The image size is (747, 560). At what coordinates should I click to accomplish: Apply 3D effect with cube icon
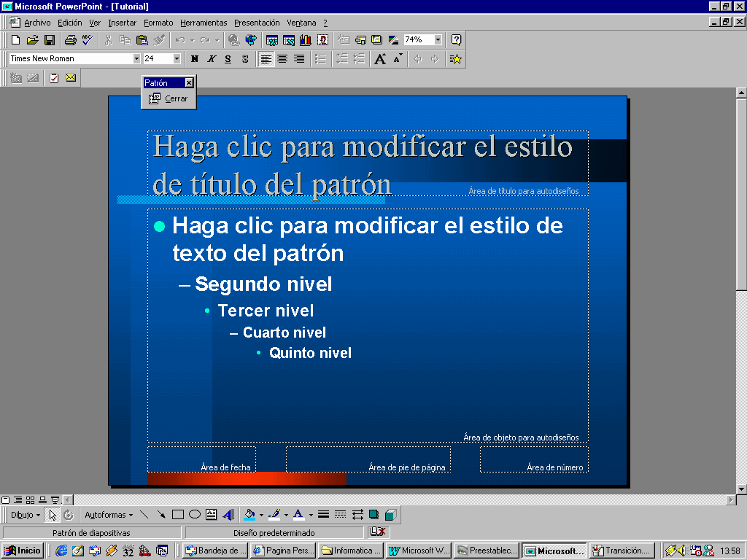[x=391, y=515]
